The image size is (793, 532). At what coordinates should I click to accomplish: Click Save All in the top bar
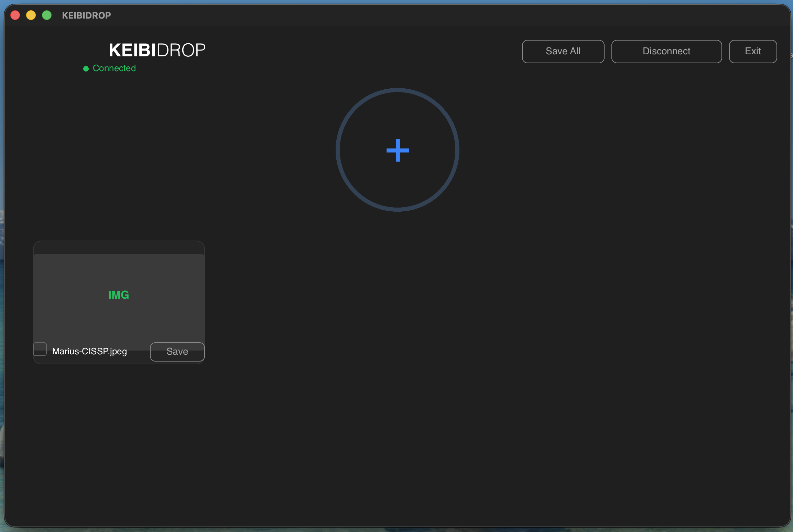pos(563,51)
